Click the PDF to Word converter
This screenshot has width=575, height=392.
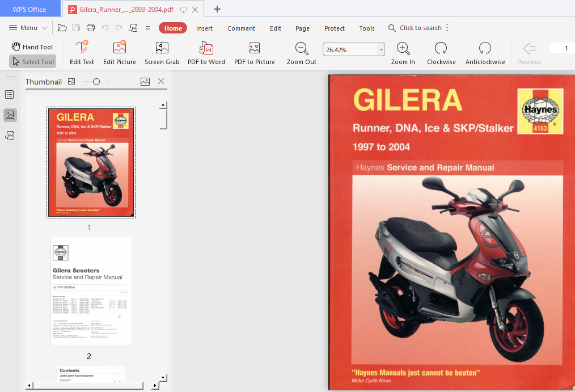tap(206, 53)
